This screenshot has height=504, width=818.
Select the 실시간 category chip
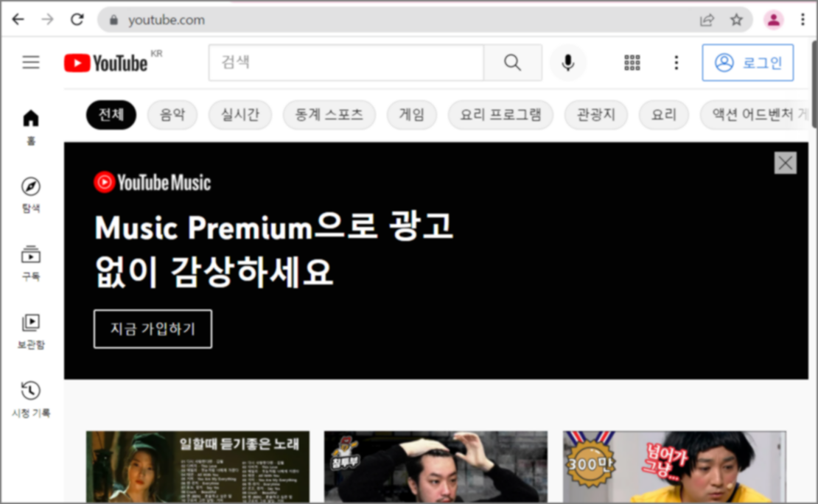pos(240,115)
